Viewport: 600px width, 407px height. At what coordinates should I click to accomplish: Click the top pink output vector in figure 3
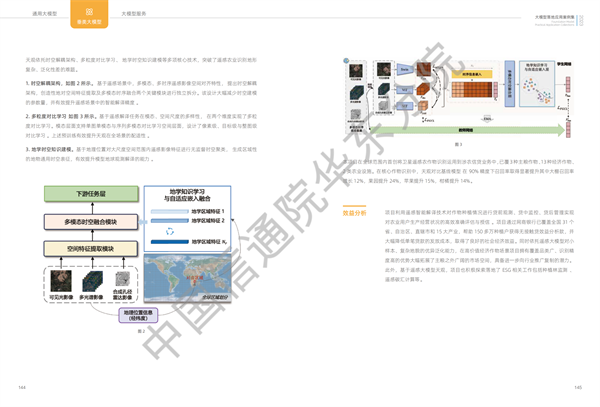tap(568, 84)
